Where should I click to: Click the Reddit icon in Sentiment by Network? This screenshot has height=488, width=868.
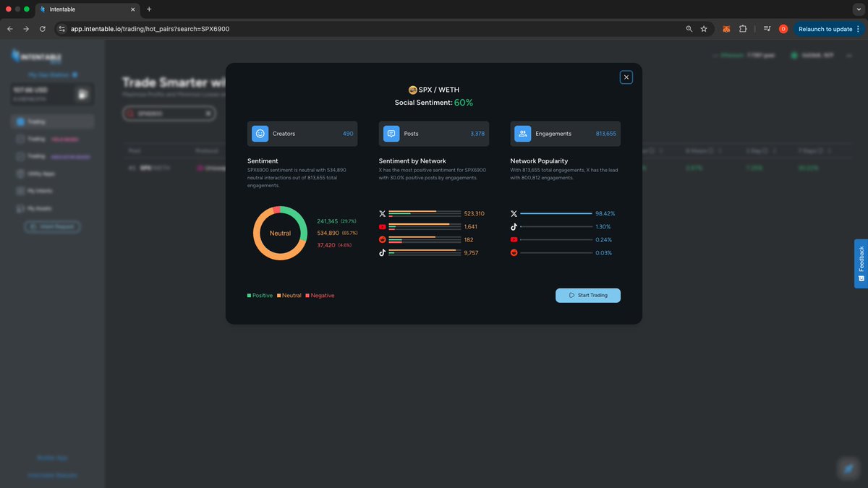(383, 239)
